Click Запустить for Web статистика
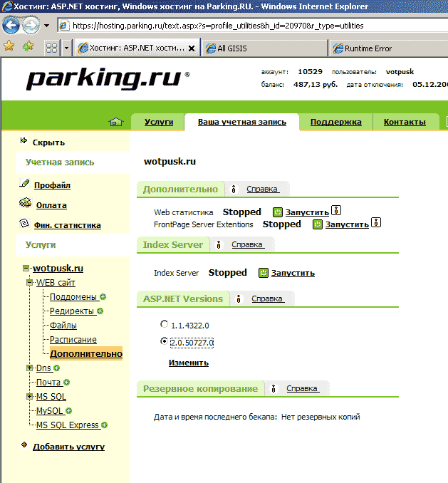This screenshot has height=483, width=448. point(307,212)
